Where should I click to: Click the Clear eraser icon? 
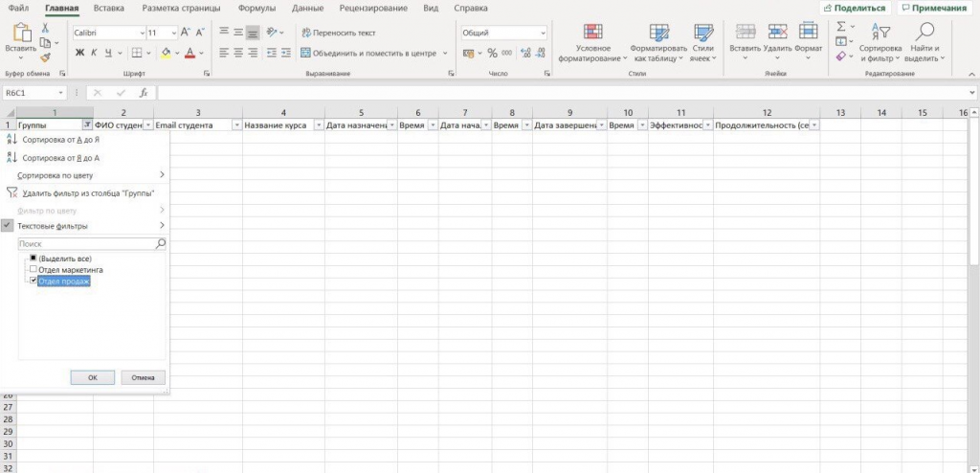[840, 56]
